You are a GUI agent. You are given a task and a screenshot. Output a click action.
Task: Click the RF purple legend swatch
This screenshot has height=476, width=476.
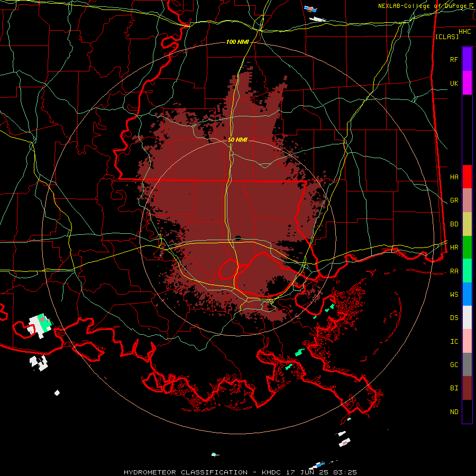point(467,59)
